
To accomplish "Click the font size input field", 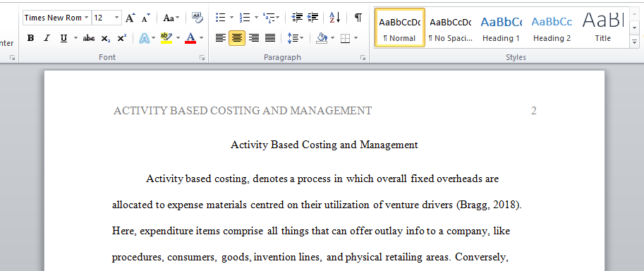I will [x=103, y=18].
